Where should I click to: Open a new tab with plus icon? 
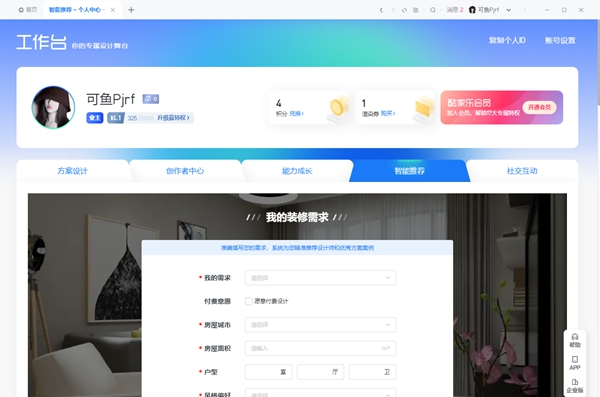[x=131, y=10]
